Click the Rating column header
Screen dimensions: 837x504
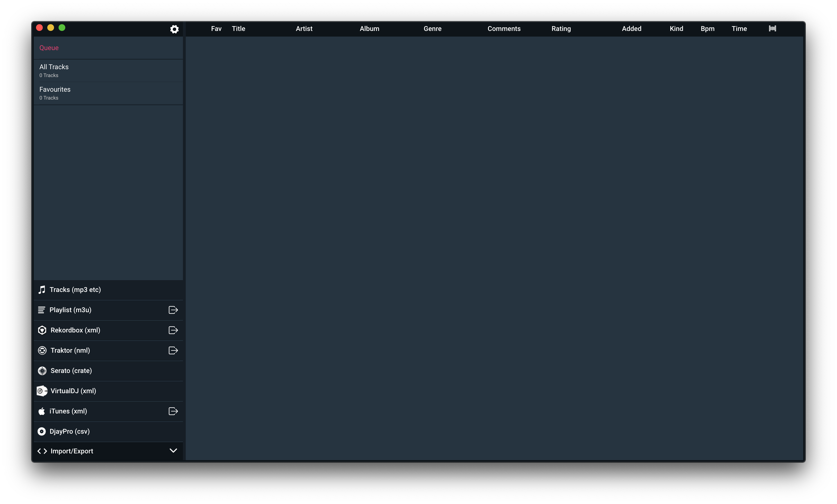[x=561, y=29]
